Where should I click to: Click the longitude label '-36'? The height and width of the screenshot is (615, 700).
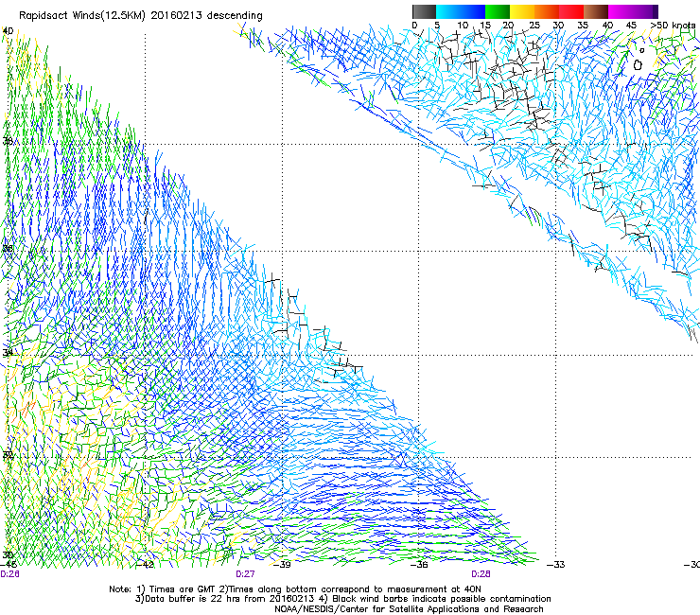[419, 565]
